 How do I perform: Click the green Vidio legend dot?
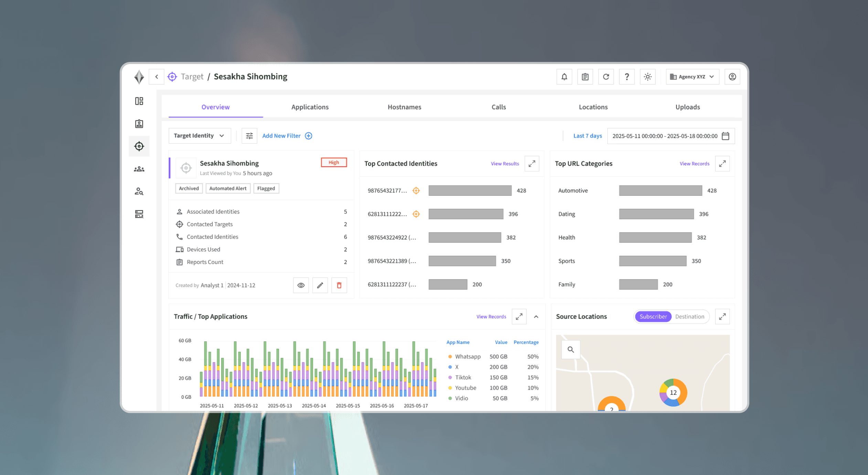[x=450, y=398]
